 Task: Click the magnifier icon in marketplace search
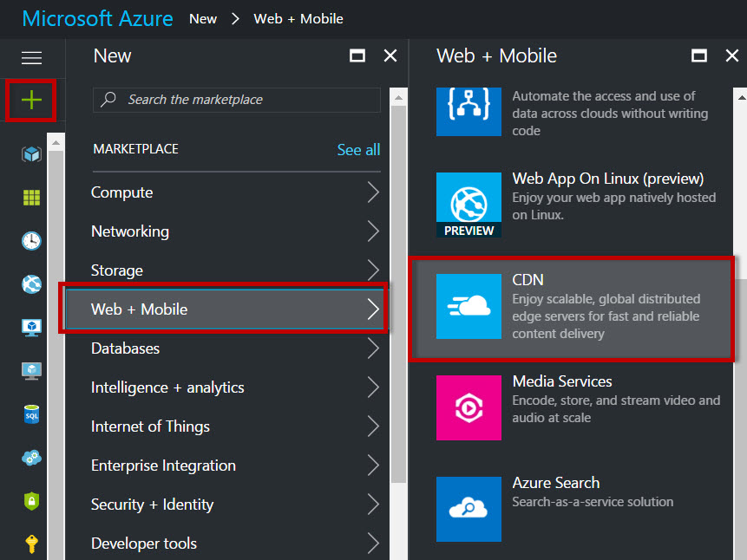point(108,99)
